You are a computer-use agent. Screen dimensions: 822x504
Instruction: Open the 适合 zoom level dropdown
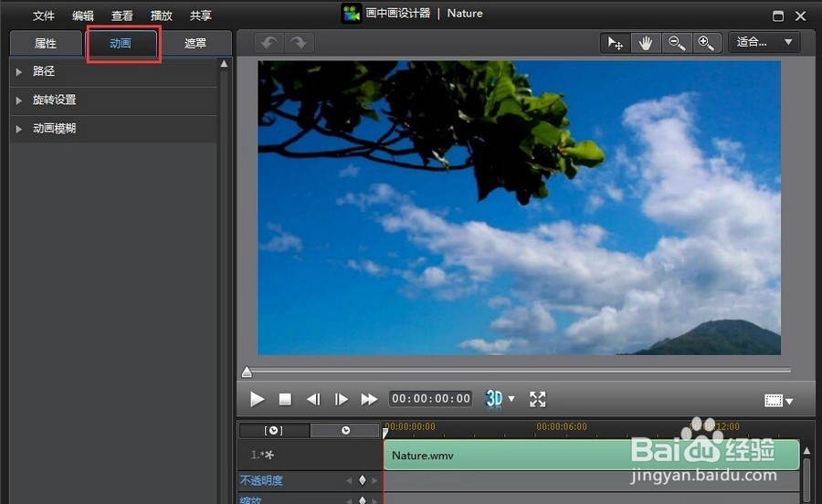[x=764, y=42]
